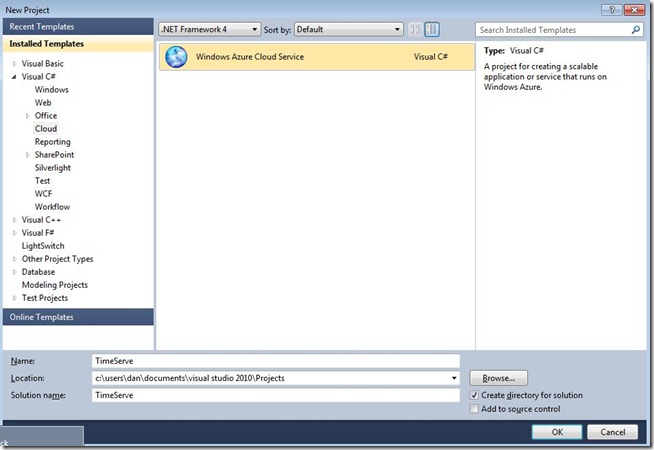Select the Office template category
Image resolution: width=654 pixels, height=450 pixels.
(46, 116)
